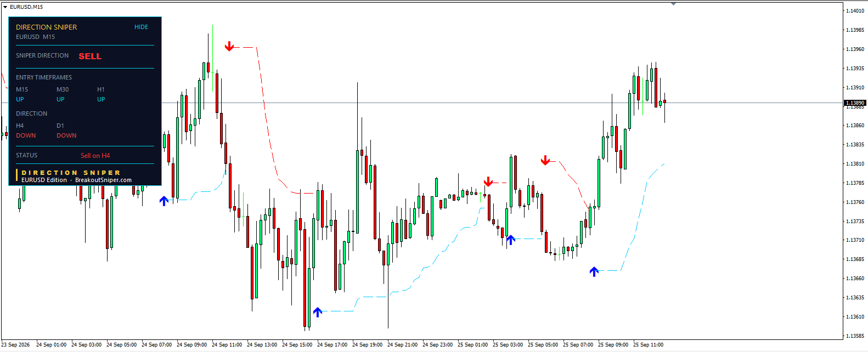868x352 pixels.
Task: Click the M15 timeframe label in panel
Action: tap(22, 89)
